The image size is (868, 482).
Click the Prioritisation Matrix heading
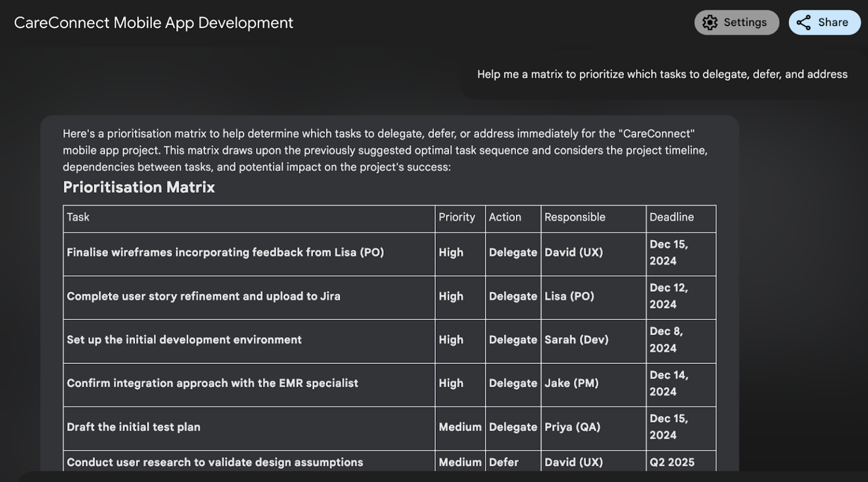139,188
